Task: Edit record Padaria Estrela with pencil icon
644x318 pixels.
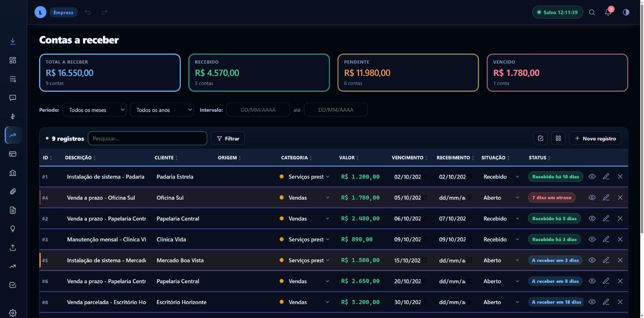Action: [606, 177]
